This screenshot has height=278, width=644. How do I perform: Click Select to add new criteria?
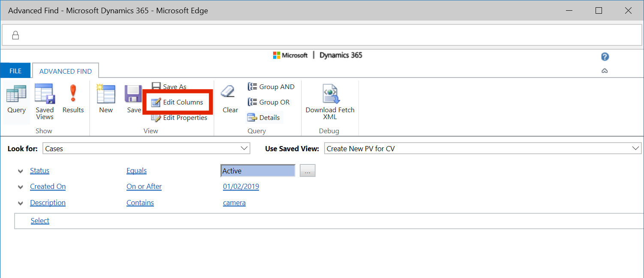[40, 221]
